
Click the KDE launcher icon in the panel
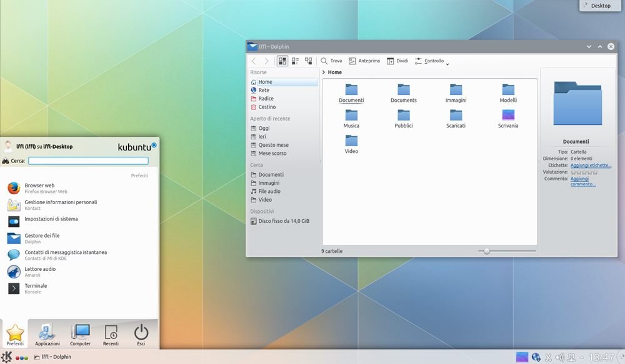tap(6, 357)
